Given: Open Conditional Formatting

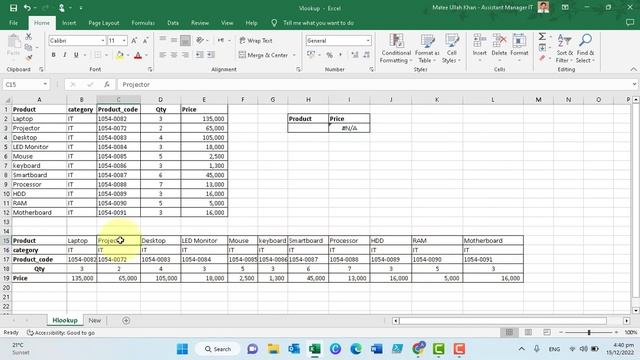Looking at the screenshot, I should click(396, 48).
